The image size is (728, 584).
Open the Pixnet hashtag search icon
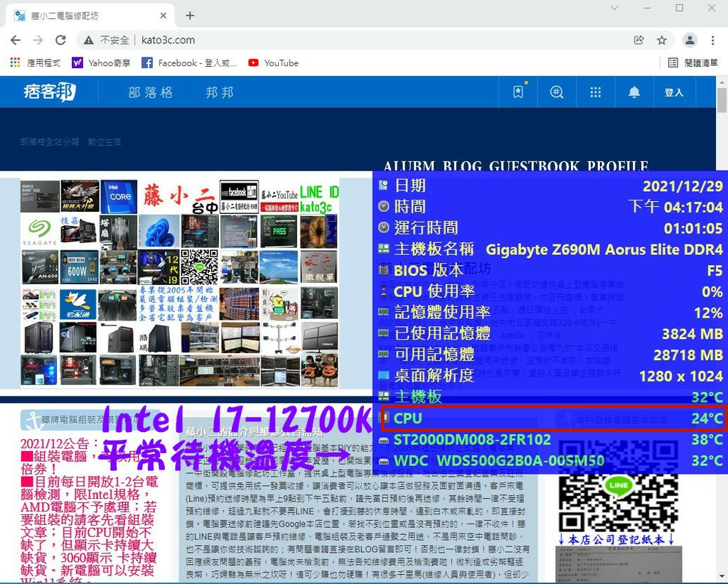tap(557, 92)
